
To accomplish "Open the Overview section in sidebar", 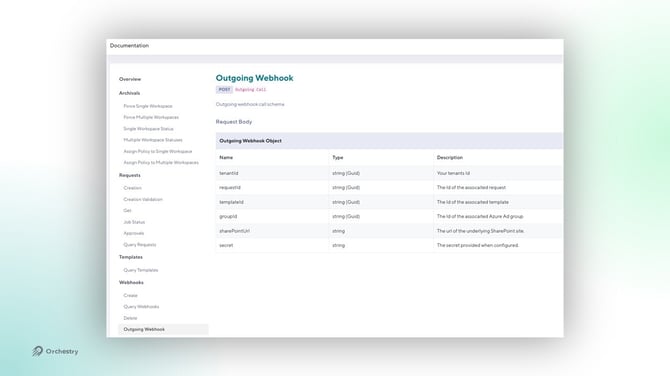I will [x=130, y=79].
